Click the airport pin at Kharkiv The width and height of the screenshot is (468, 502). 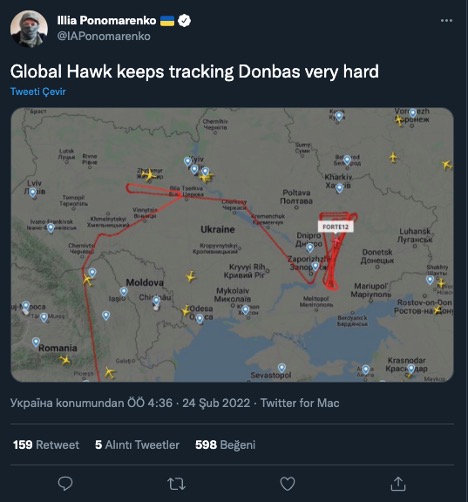339,188
